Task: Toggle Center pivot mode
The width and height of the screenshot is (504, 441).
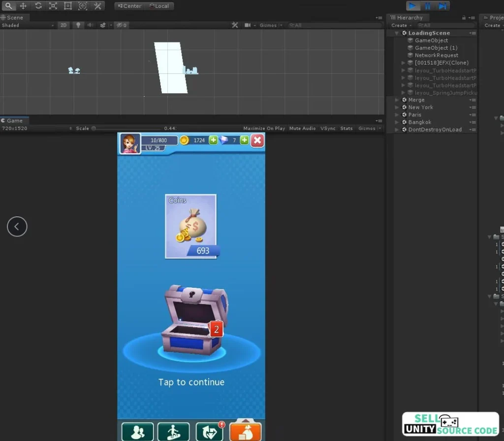Action: (129, 6)
